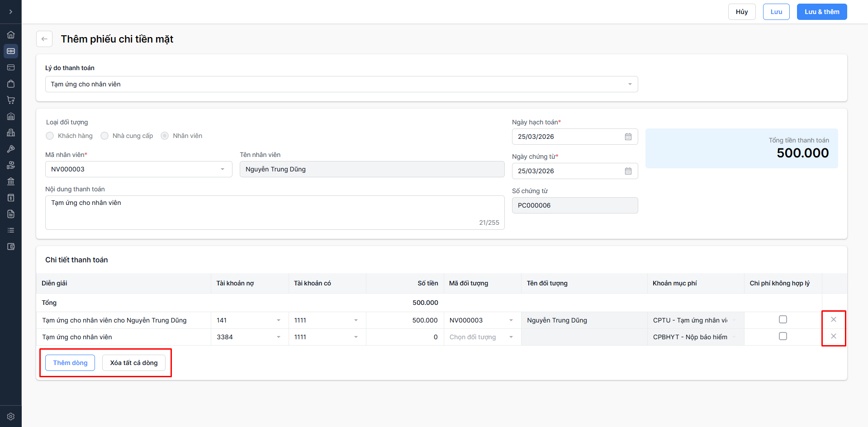Open Tài khoản nợ dropdown showing 3384
868x427 pixels.
[278, 337]
